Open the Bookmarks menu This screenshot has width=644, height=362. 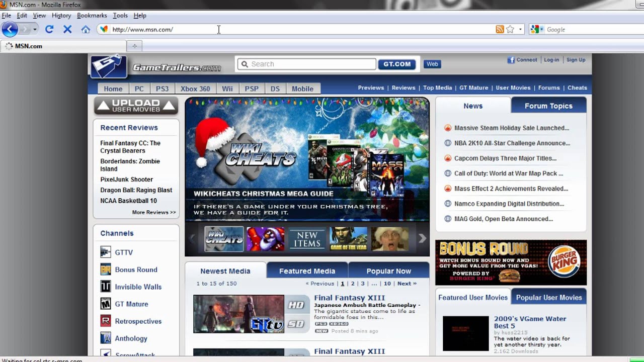pos(92,16)
